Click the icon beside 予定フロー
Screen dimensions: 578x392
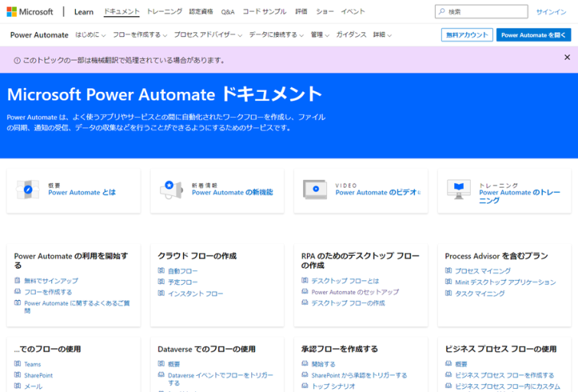[x=161, y=282]
